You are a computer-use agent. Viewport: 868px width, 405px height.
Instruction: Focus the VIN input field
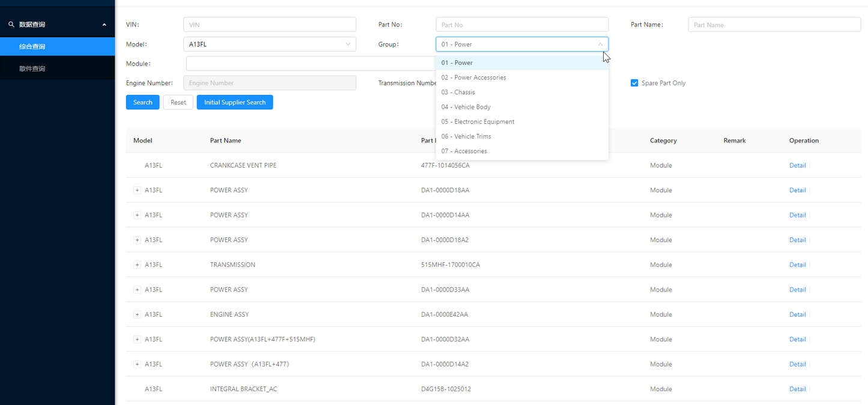270,25
